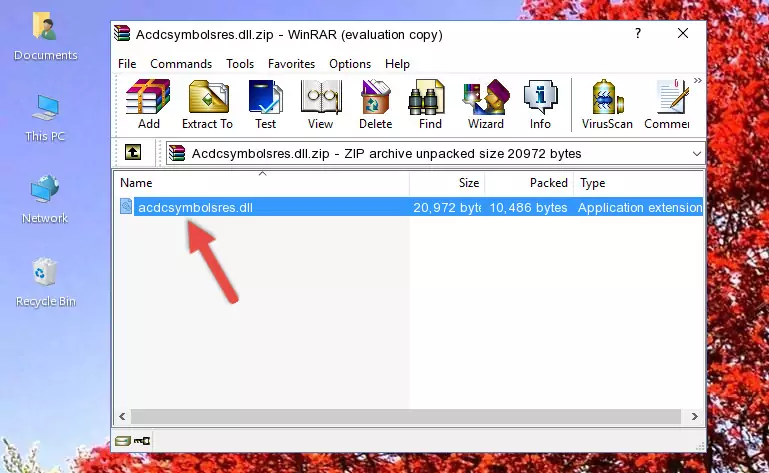The width and height of the screenshot is (769, 473).
Task: Select the This PC desktop icon
Action: [x=45, y=118]
